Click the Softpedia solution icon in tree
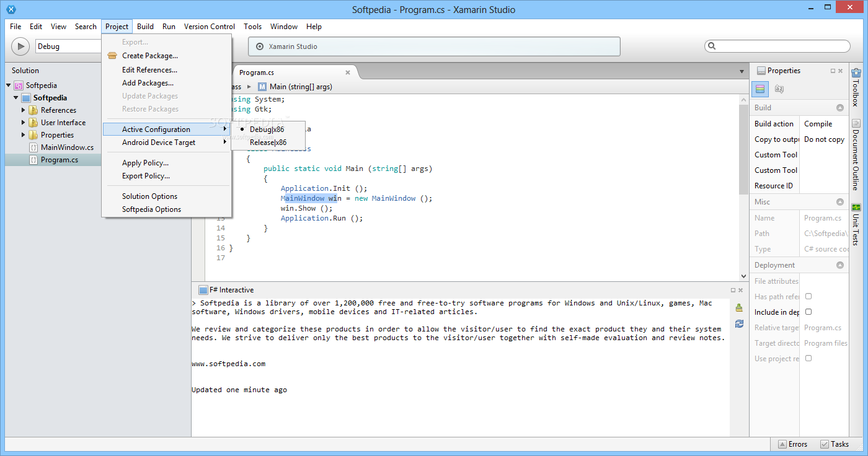 19,85
